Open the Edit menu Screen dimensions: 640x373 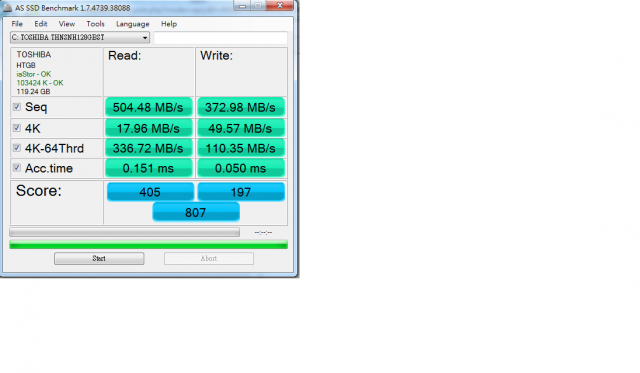tap(40, 24)
